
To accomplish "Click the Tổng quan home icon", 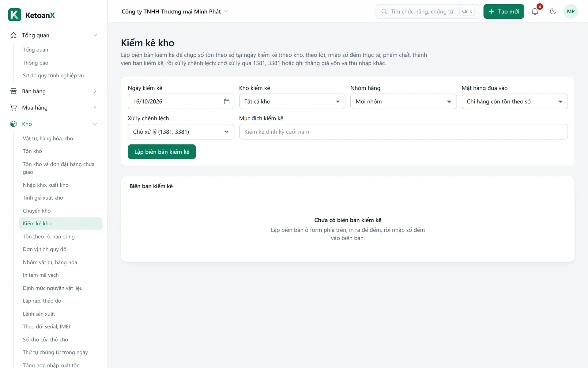I will [x=13, y=35].
